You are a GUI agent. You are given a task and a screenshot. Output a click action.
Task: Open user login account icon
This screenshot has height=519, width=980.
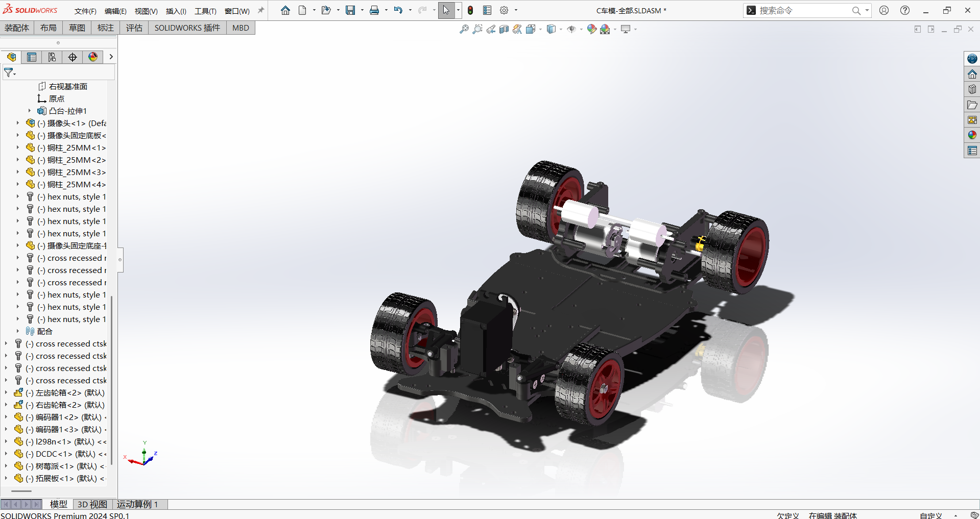[x=884, y=10]
